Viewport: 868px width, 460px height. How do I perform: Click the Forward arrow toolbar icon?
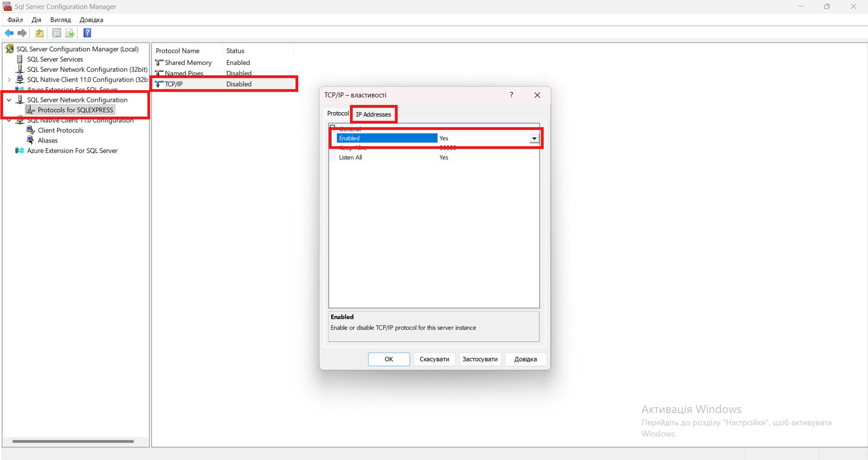(x=22, y=33)
